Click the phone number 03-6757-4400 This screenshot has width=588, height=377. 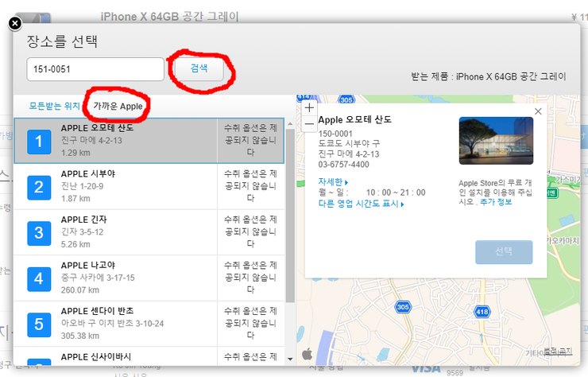343,165
